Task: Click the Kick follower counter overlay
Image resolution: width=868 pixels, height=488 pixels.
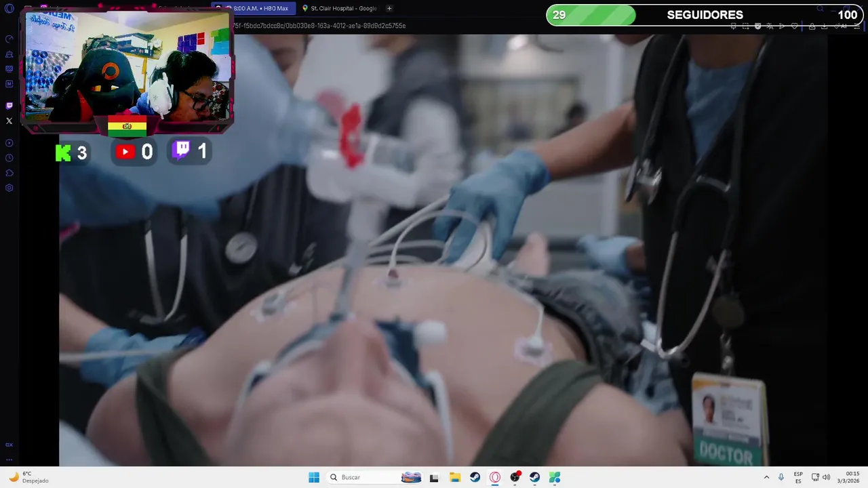Action: pyautogui.click(x=72, y=152)
